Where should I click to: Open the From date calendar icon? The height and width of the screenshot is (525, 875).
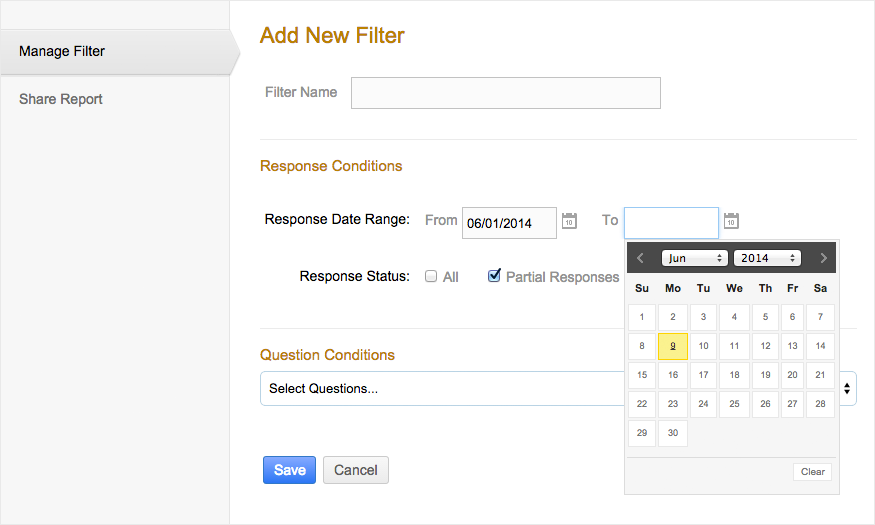click(569, 221)
